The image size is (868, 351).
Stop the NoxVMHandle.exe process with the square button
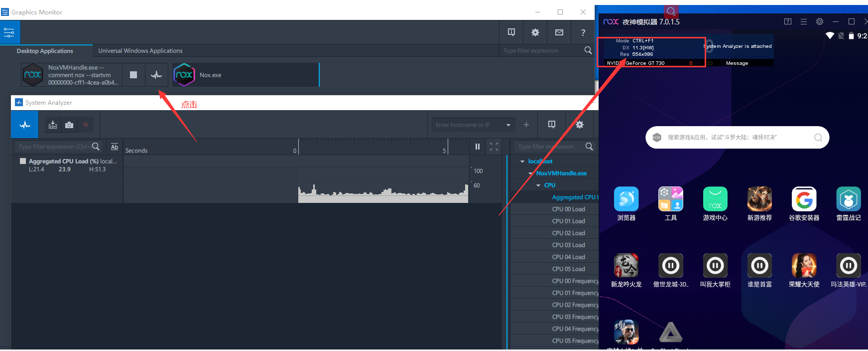133,75
